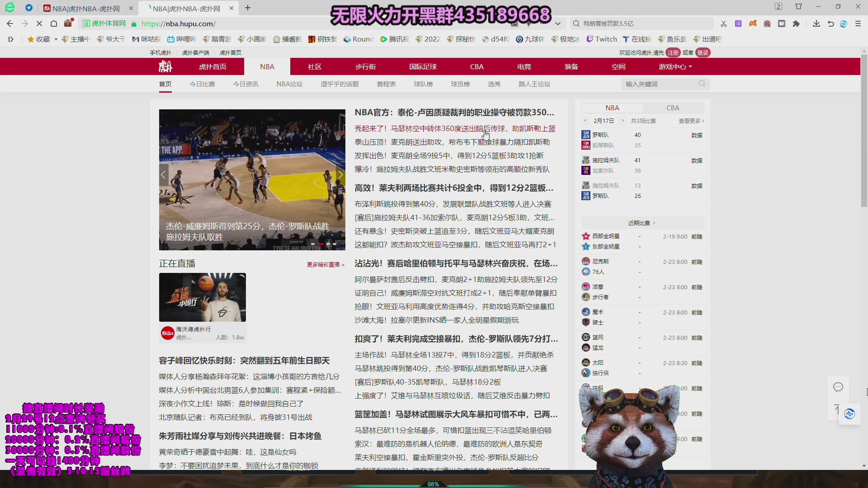This screenshot has width=868, height=488.
Task: Expand the 游戏中心 dropdown menu
Action: pos(675,66)
